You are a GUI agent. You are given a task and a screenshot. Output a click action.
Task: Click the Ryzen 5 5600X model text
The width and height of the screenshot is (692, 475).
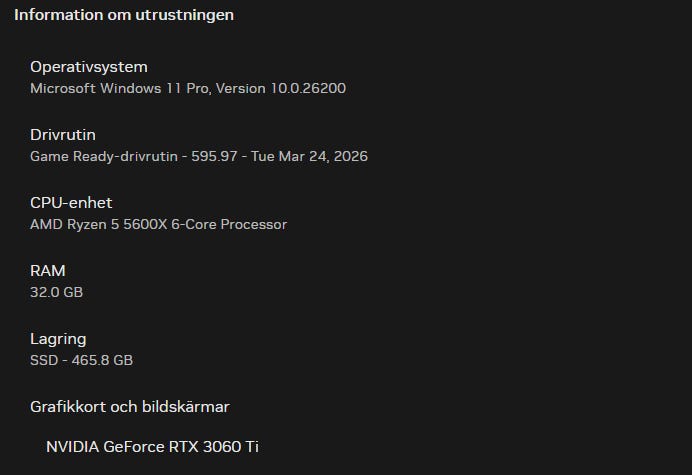[x=116, y=224]
